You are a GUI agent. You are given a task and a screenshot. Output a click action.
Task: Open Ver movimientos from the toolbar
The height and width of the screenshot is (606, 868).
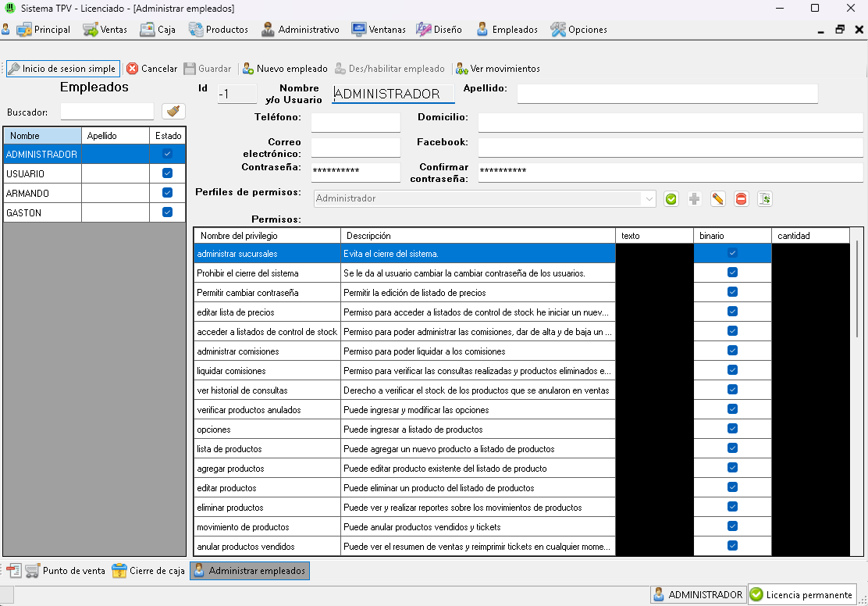(x=498, y=69)
